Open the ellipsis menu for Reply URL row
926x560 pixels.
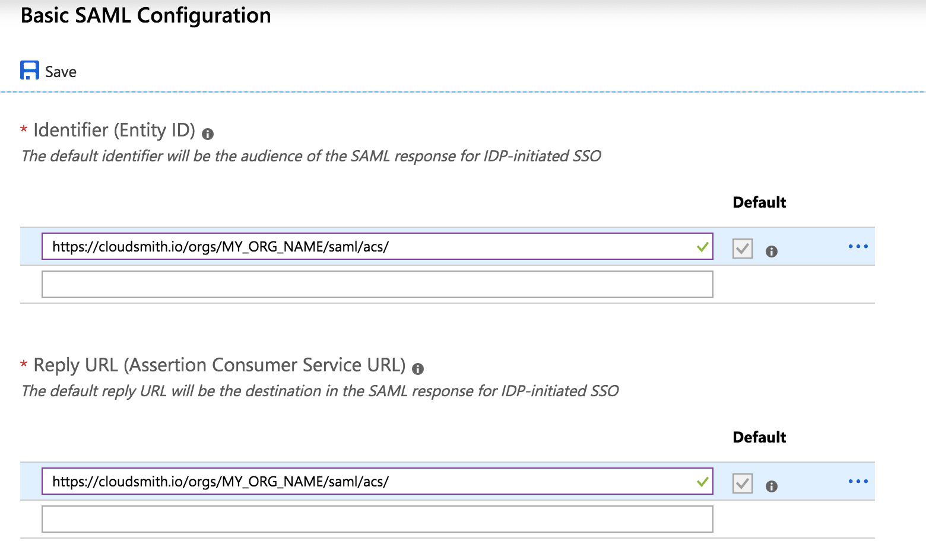coord(858,481)
